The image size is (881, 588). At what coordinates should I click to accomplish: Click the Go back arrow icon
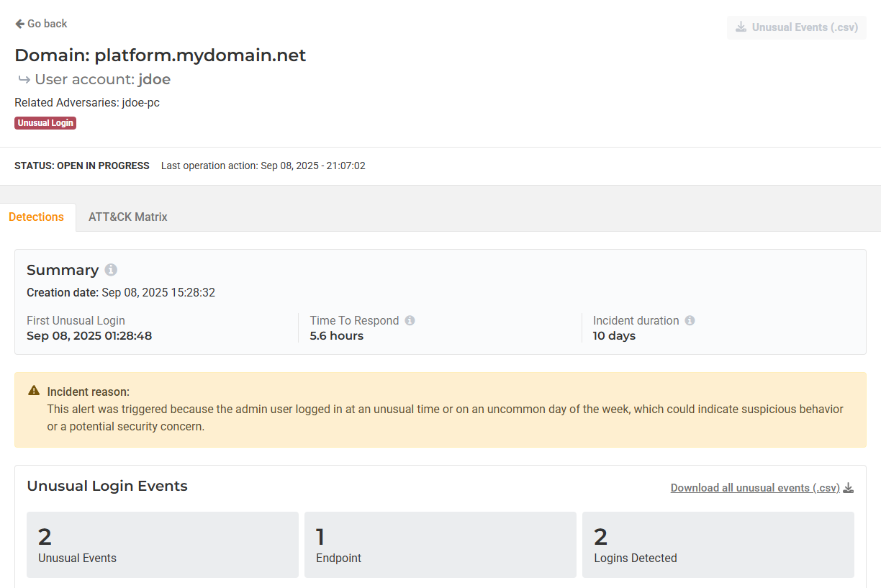click(19, 24)
